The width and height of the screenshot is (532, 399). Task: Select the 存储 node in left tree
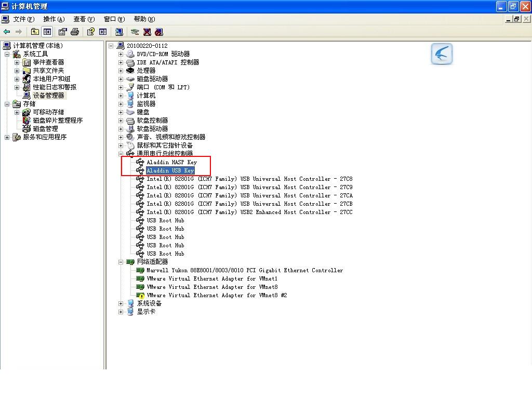coord(29,104)
